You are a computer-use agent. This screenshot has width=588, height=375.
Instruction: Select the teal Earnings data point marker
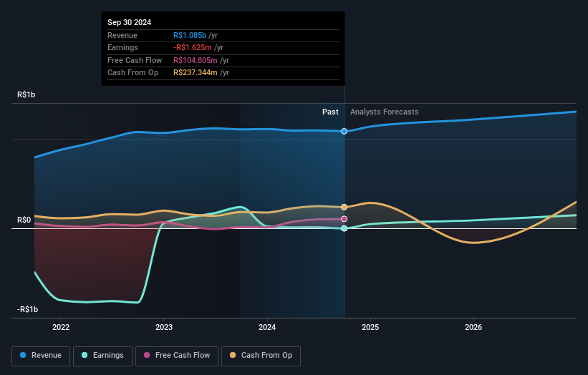[x=344, y=228]
